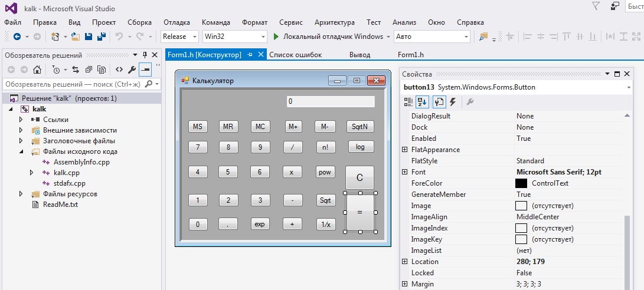Save the current file with the single floppy icon

coord(89,37)
